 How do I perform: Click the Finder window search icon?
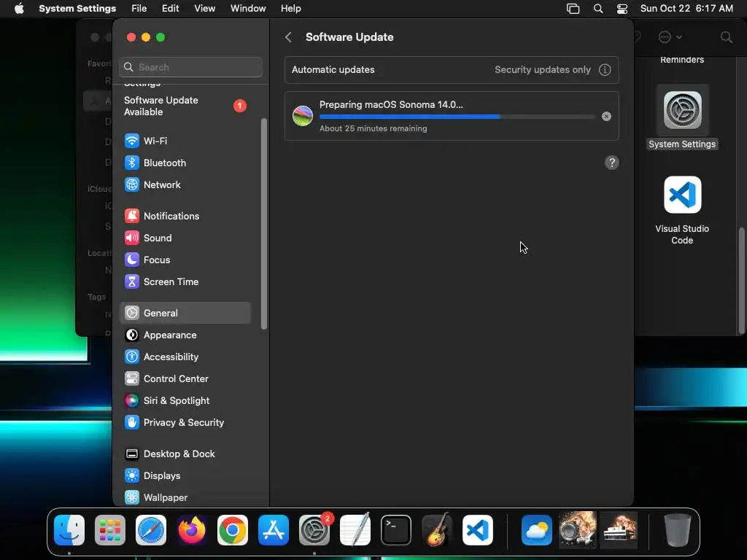tap(726, 37)
